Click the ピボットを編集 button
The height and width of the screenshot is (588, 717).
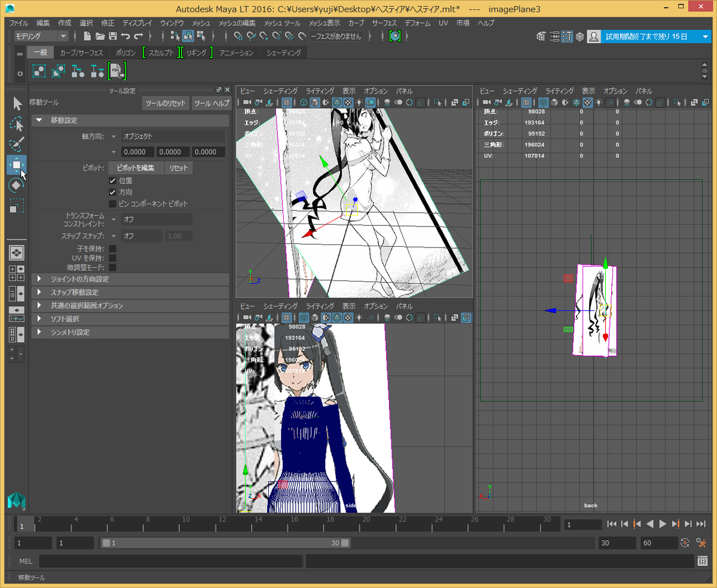click(x=136, y=168)
